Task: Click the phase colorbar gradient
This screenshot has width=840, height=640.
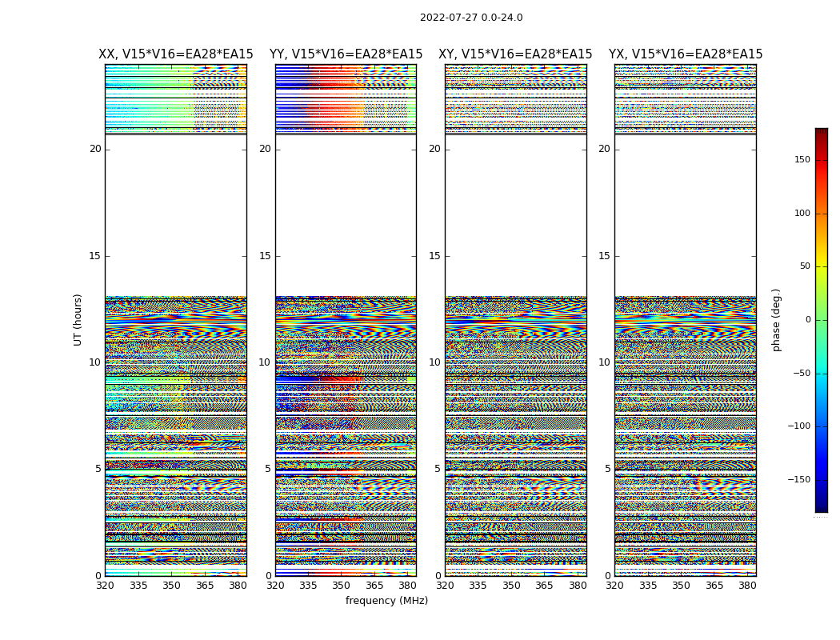Action: (822, 320)
